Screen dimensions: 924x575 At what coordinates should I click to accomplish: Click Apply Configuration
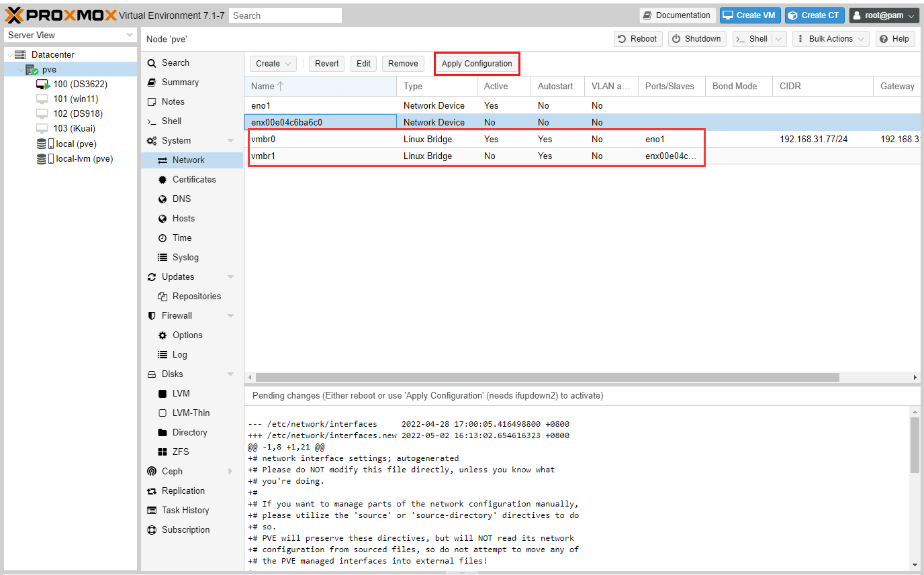point(477,64)
